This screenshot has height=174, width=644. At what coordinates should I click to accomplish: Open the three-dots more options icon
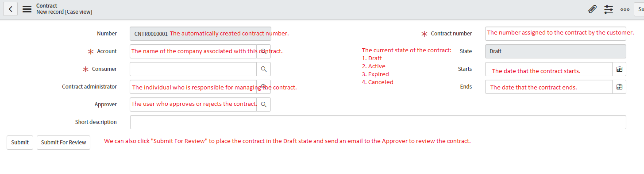pyautogui.click(x=625, y=9)
